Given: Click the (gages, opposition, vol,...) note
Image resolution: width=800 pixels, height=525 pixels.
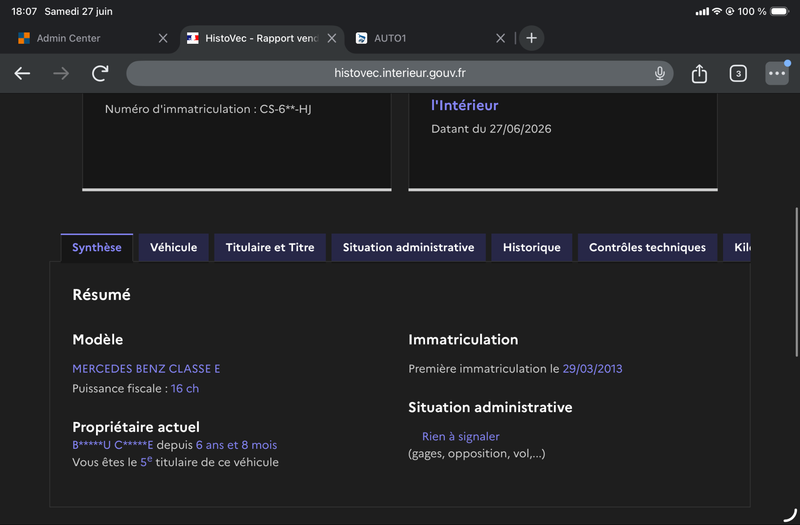Looking at the screenshot, I should pos(477,454).
